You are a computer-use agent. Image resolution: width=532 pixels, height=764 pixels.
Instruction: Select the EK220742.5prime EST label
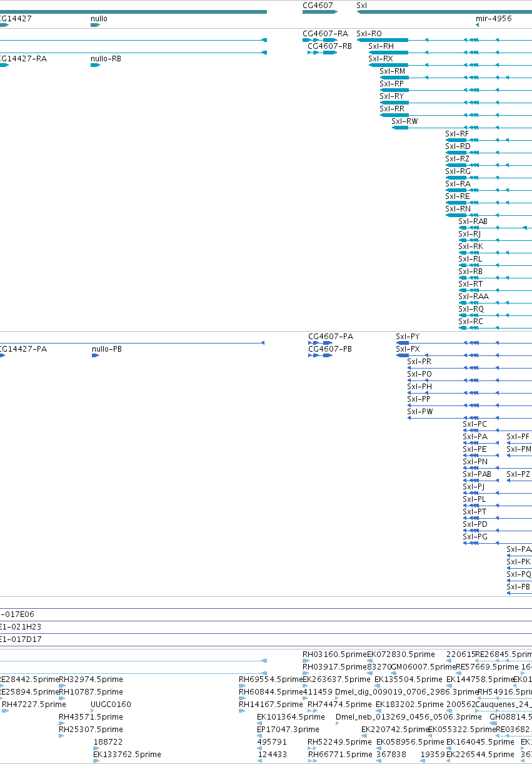point(395,730)
